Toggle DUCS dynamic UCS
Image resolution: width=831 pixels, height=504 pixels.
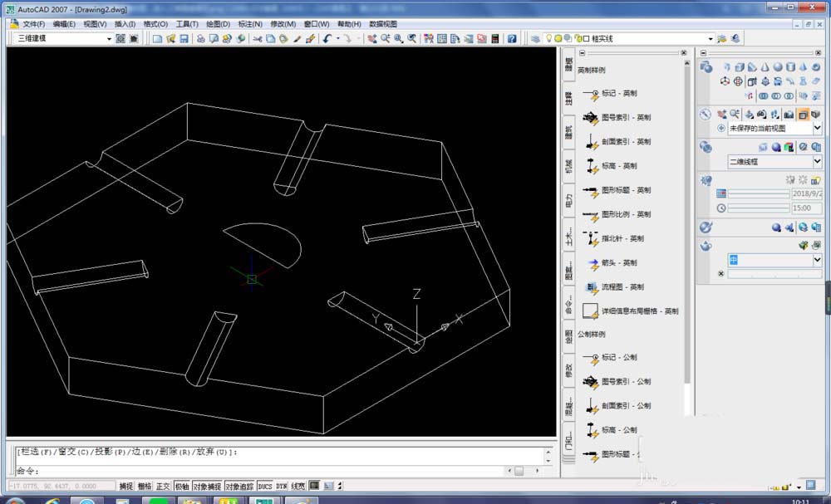click(265, 486)
